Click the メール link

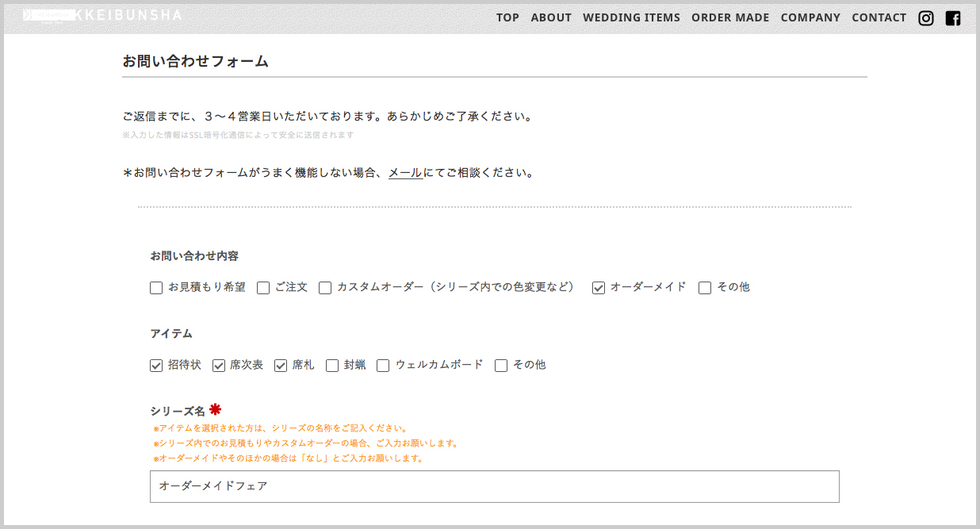[x=405, y=173]
